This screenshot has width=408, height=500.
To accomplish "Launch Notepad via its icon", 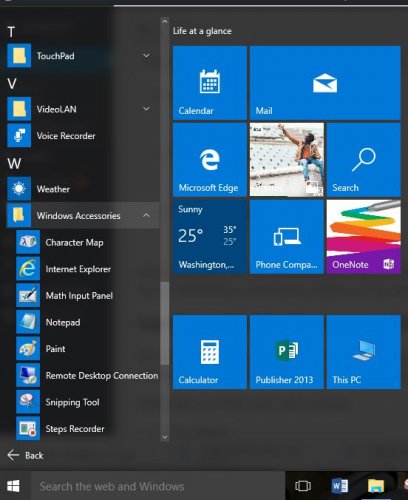I will [28, 322].
